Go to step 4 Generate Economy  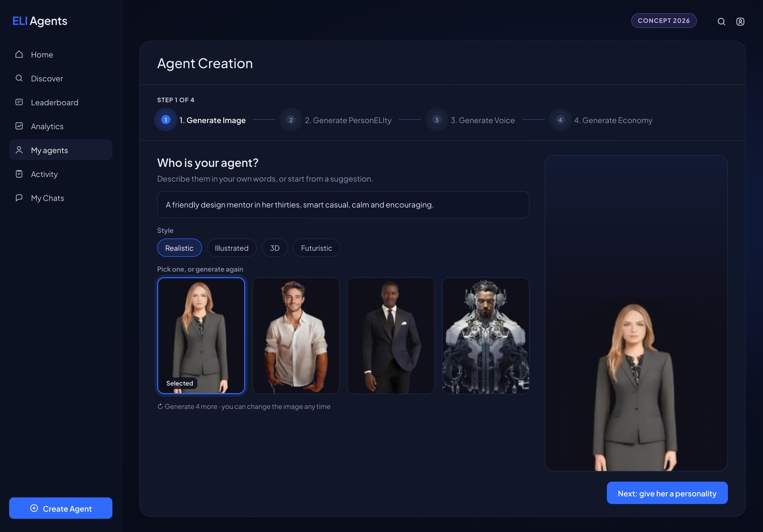[x=601, y=120]
